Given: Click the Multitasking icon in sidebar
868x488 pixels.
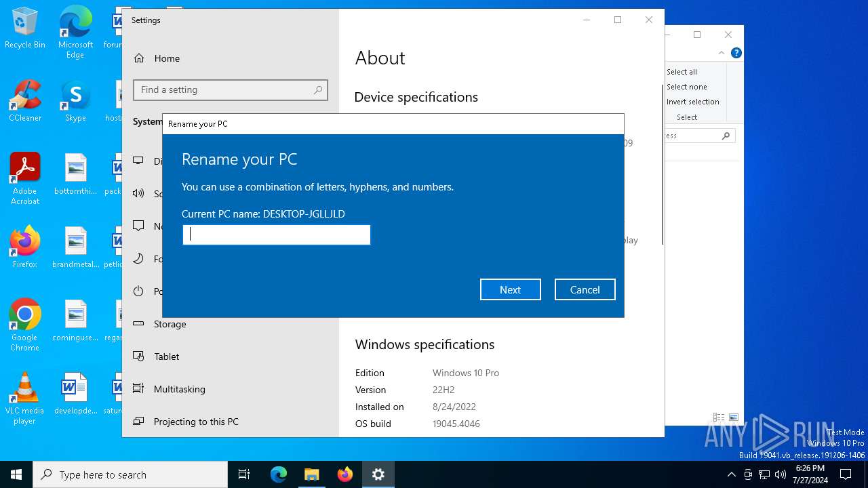Looking at the screenshot, I should click(x=138, y=388).
